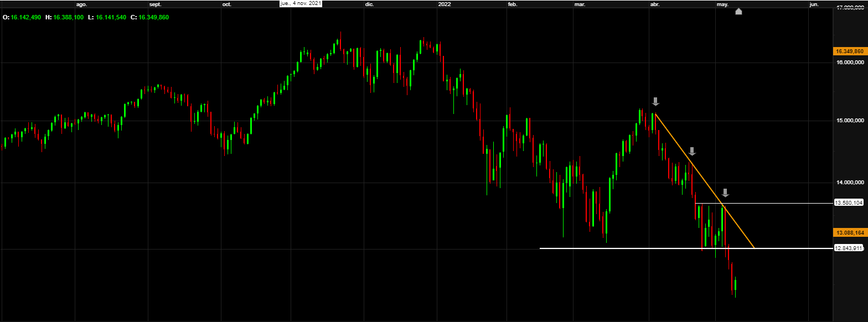Click the 2022 year label on time axis
The height and width of the screenshot is (322, 868).
point(444,4)
